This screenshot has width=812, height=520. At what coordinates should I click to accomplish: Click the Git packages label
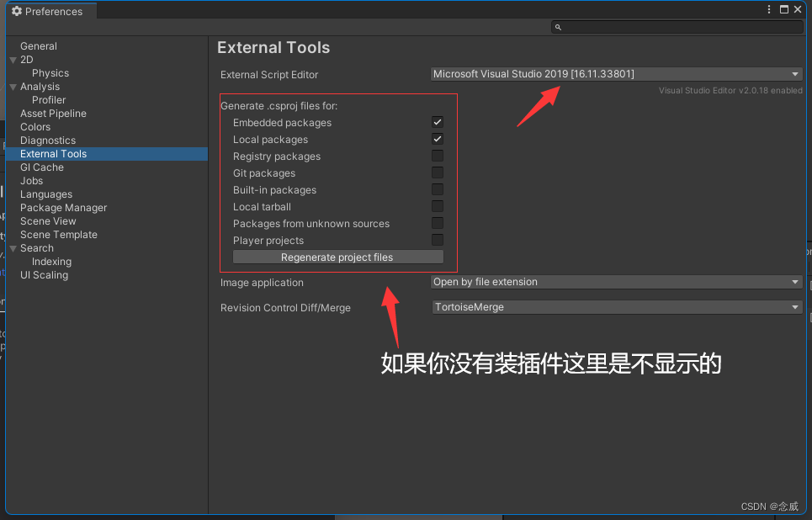[x=264, y=173]
